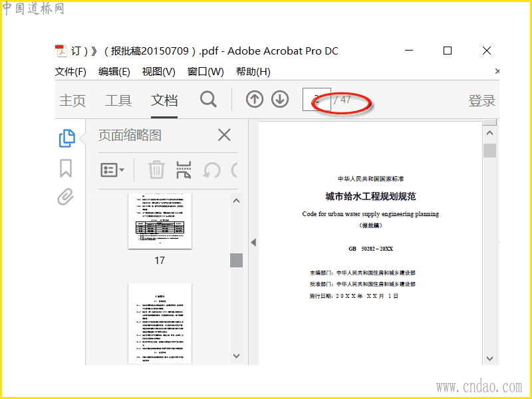532x399 pixels.
Task: Click document scroll down arrow
Action: 489,358
